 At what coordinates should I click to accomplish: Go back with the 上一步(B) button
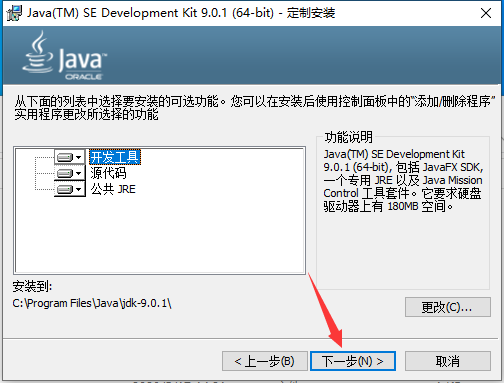(265, 361)
